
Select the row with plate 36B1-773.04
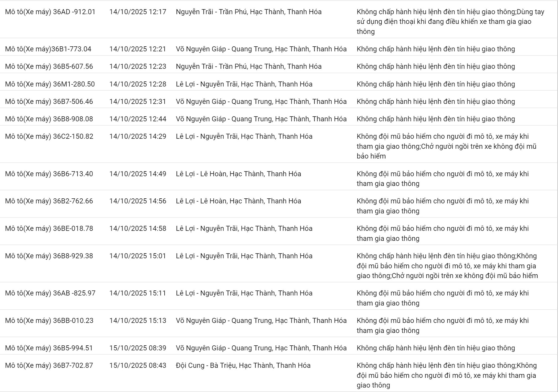tap(48, 49)
